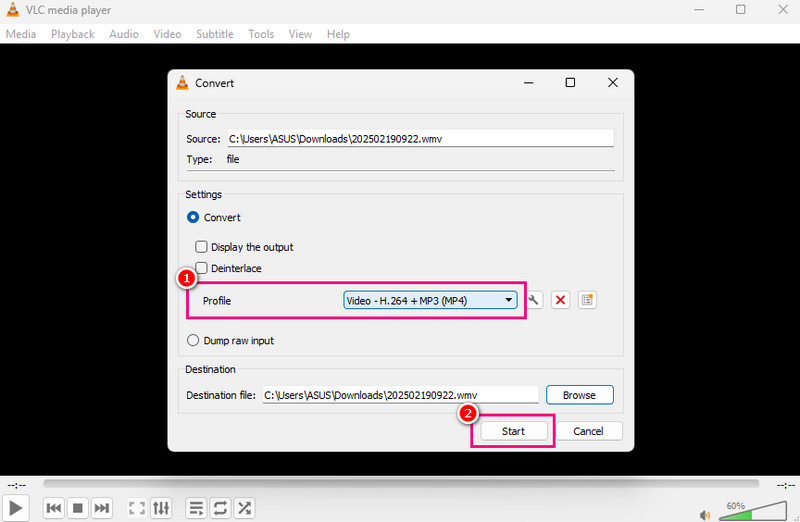Click VLC cone icon in Convert dialog title

pos(182,83)
